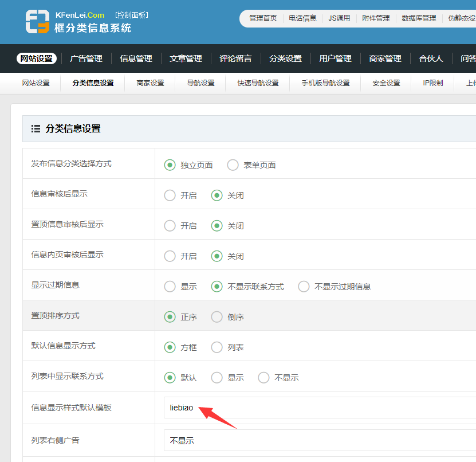Open 用户管理 in main navigation
Screen dimensions: 476x462
[335, 58]
